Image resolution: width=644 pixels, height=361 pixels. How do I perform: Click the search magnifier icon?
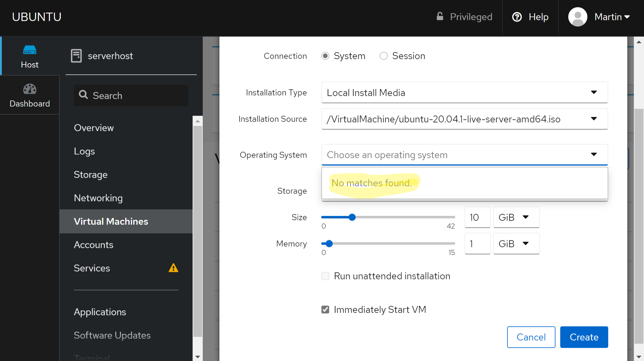[83, 95]
